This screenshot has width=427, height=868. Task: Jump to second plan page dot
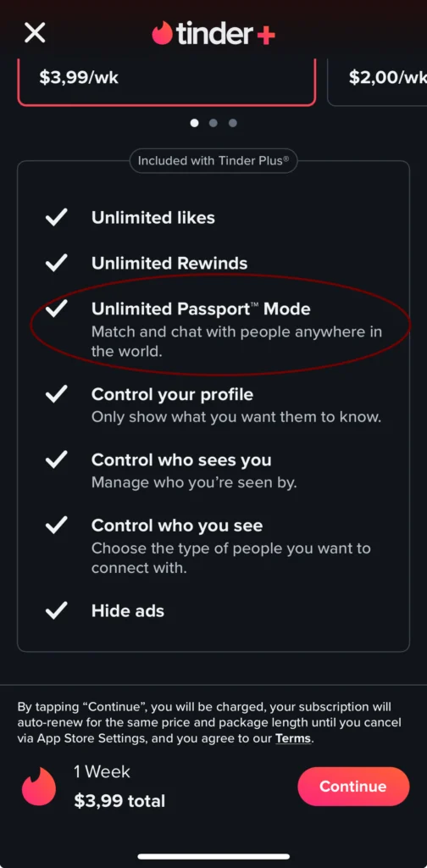click(213, 123)
